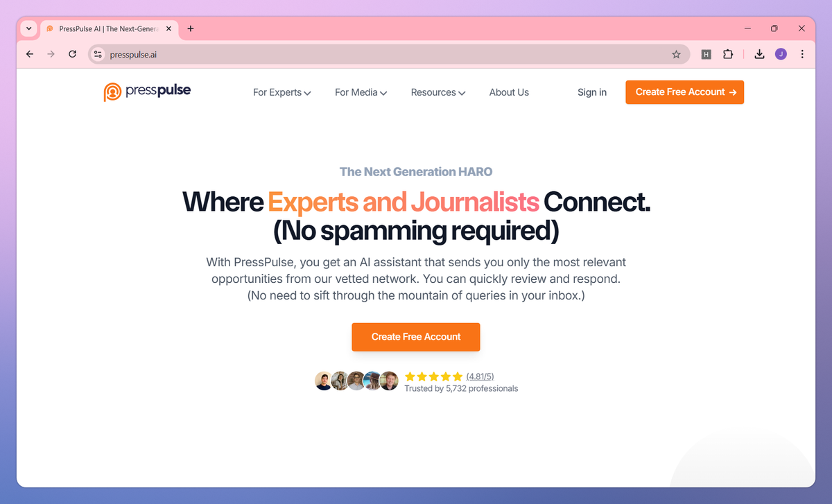Click the last user avatar thumbnail

click(389, 381)
